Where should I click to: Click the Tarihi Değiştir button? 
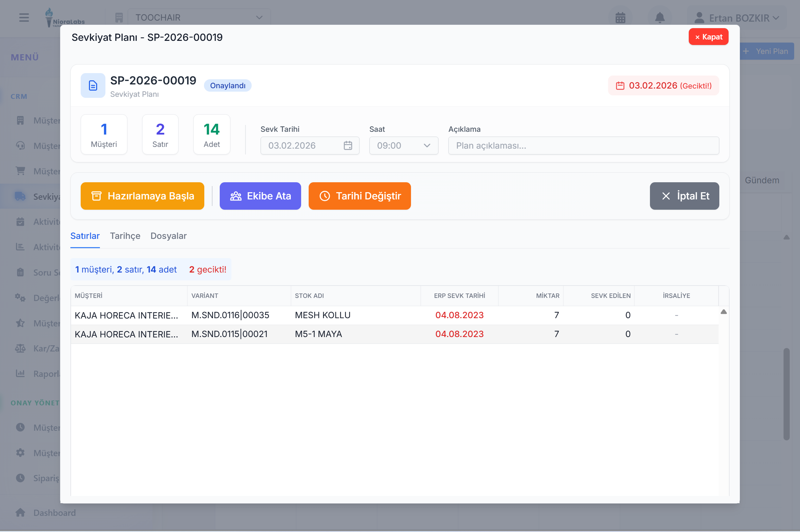click(359, 196)
